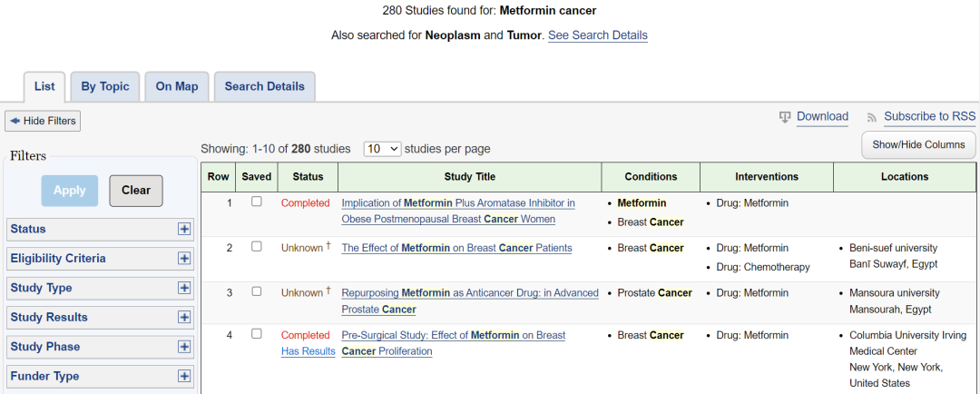
Task: Open studies per page dropdown
Action: pos(382,149)
